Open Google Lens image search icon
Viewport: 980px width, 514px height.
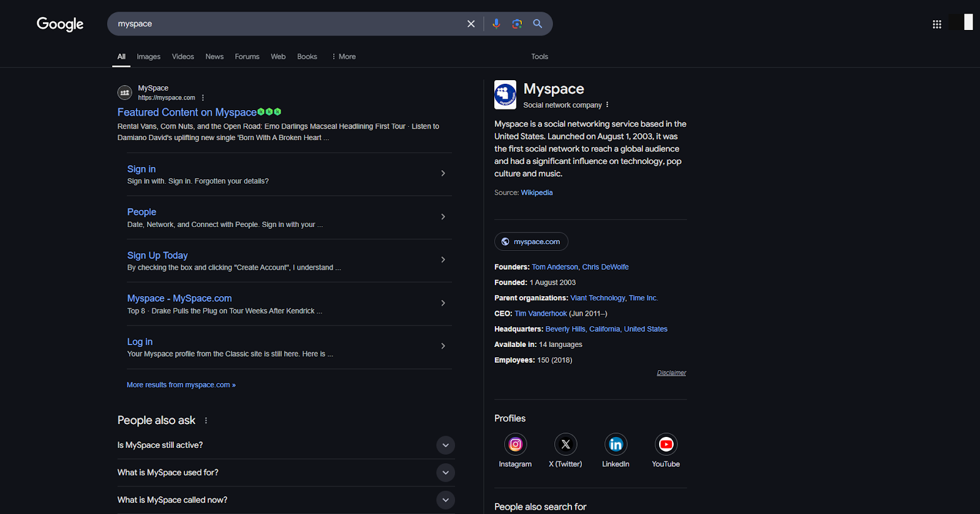pos(517,24)
